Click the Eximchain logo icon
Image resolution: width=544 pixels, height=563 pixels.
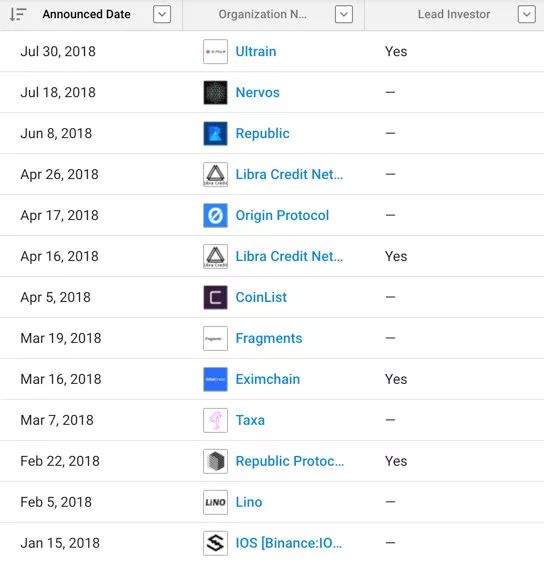pos(215,379)
